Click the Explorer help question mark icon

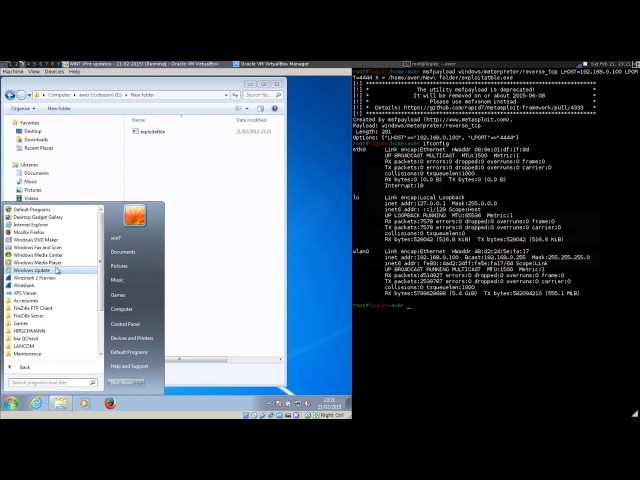(x=275, y=109)
